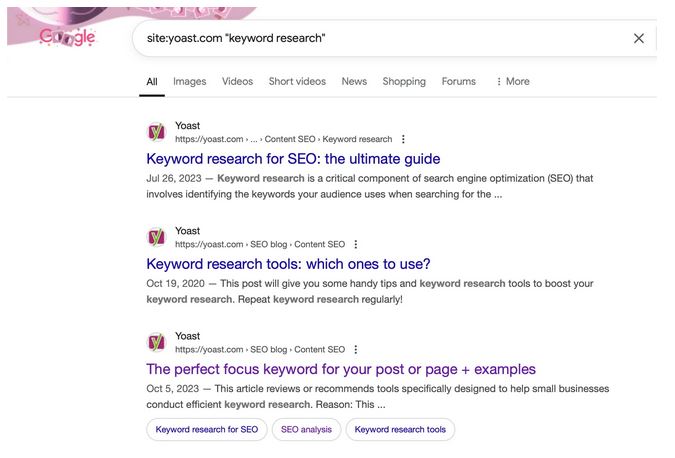Switch to the Videos tab
This screenshot has width=675, height=458.
pyautogui.click(x=237, y=81)
